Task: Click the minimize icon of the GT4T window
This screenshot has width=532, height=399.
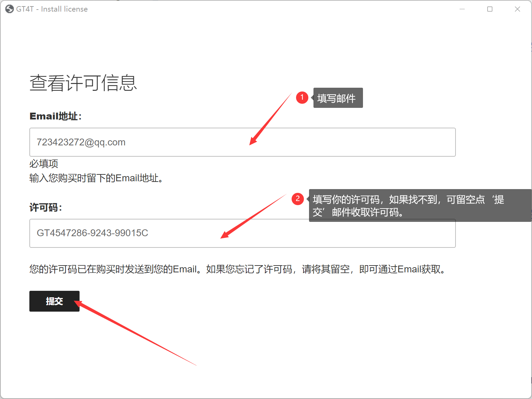Action: point(462,9)
